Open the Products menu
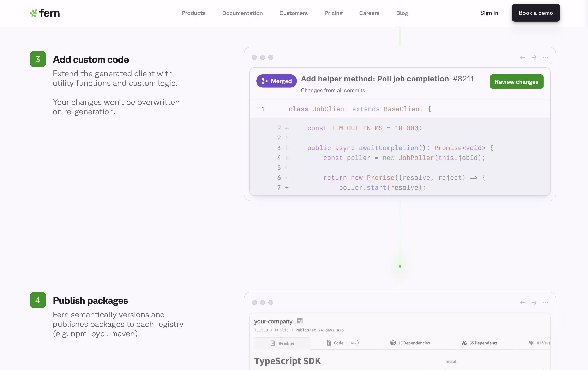Image resolution: width=588 pixels, height=370 pixels. [193, 13]
